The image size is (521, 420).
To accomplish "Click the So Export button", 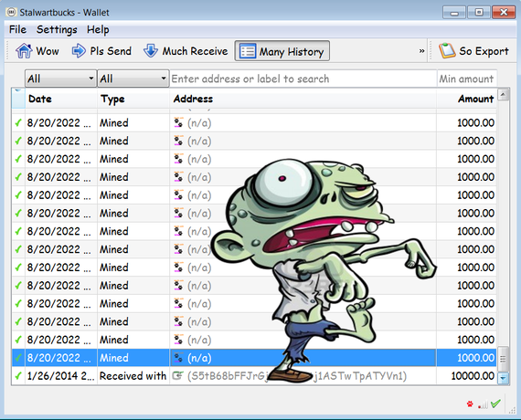I will pyautogui.click(x=473, y=51).
